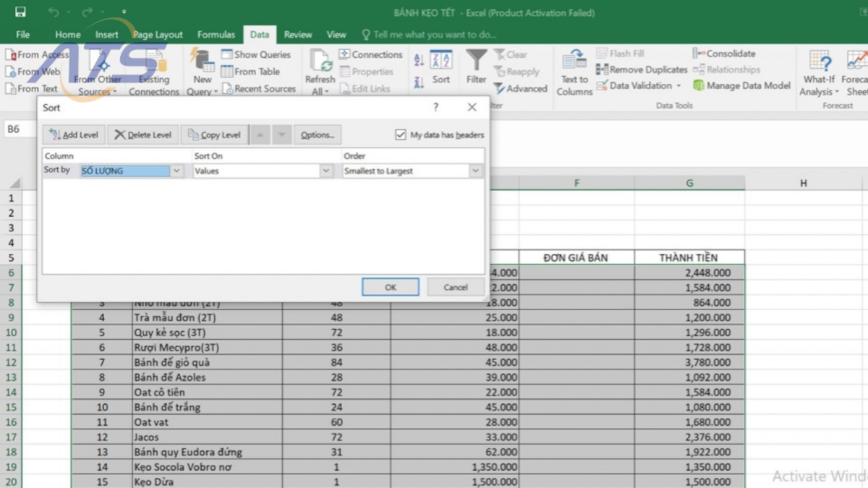Confirm the sort with OK
868x488 pixels.
point(390,286)
